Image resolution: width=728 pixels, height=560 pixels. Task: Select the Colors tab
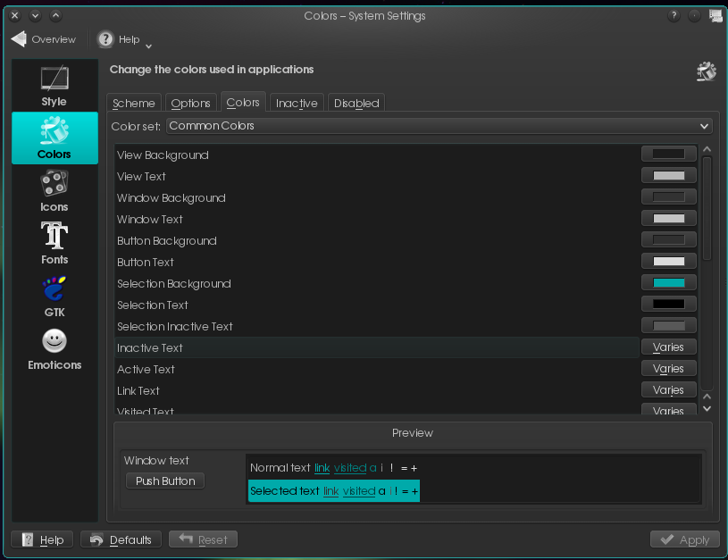point(243,102)
